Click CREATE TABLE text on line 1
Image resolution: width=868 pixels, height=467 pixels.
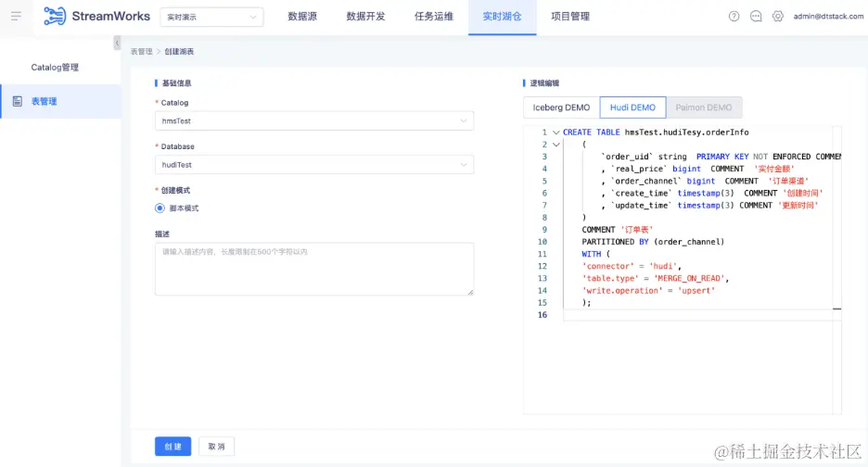point(592,133)
